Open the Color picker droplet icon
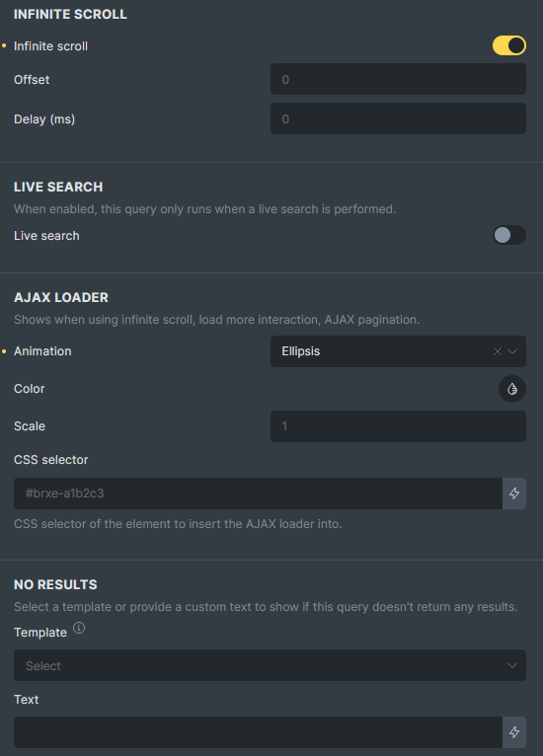Screen dimensions: 543x756 [x=512, y=389]
